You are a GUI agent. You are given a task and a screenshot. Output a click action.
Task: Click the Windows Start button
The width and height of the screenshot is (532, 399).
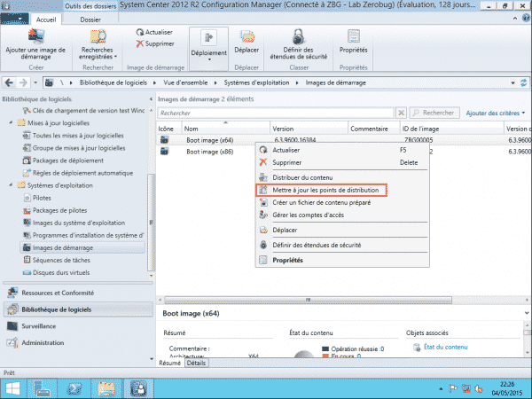pyautogui.click(x=13, y=389)
